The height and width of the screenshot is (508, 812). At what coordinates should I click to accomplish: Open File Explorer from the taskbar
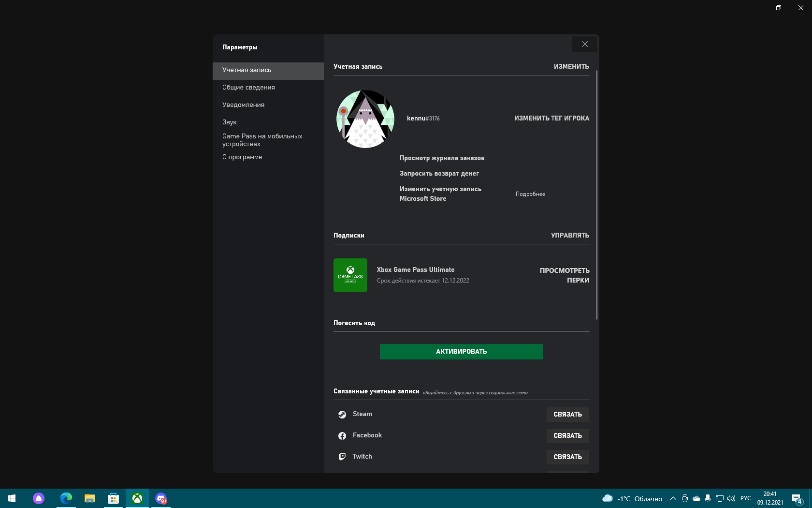[89, 498]
